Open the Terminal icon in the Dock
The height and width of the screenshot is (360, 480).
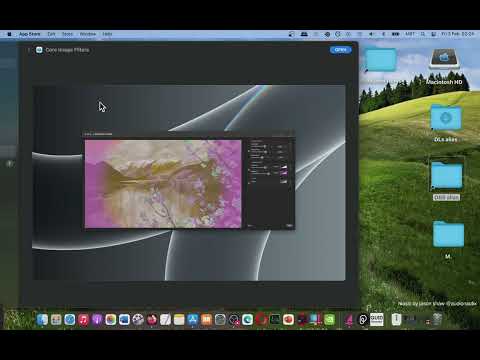click(275, 320)
